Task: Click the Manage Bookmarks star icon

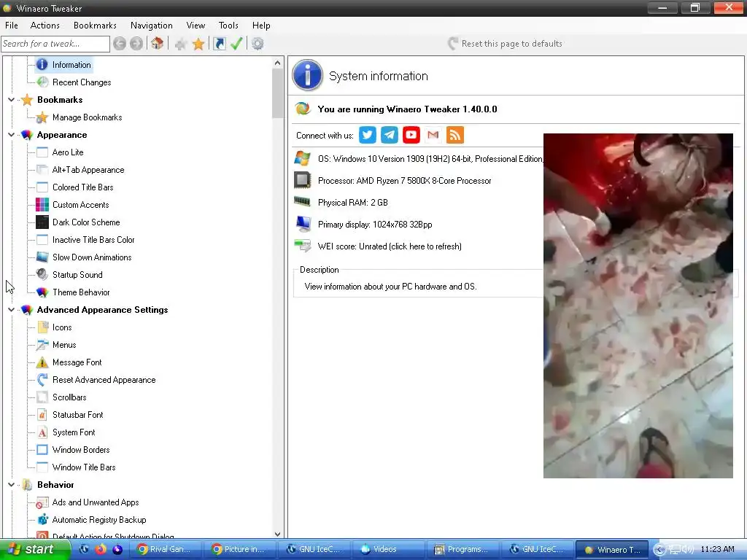Action: [42, 117]
